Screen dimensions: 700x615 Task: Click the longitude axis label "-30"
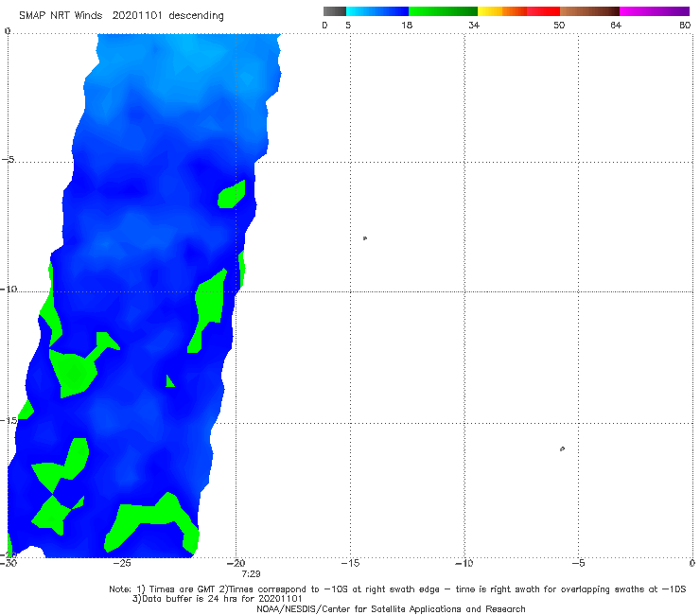(x=9, y=563)
